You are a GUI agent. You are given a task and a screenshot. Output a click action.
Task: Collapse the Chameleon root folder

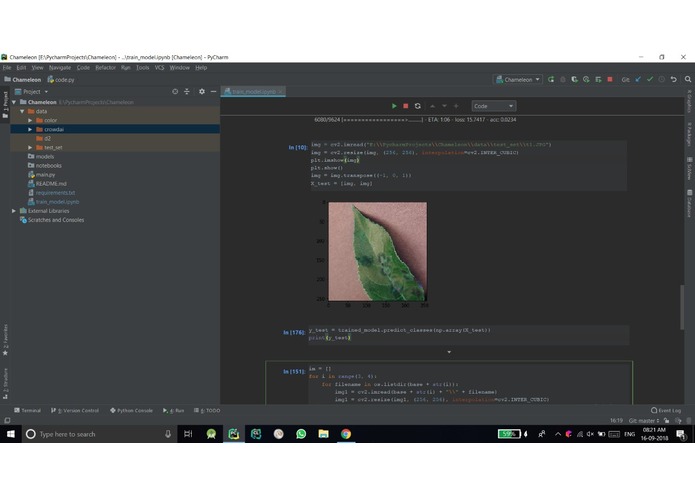pyautogui.click(x=14, y=102)
